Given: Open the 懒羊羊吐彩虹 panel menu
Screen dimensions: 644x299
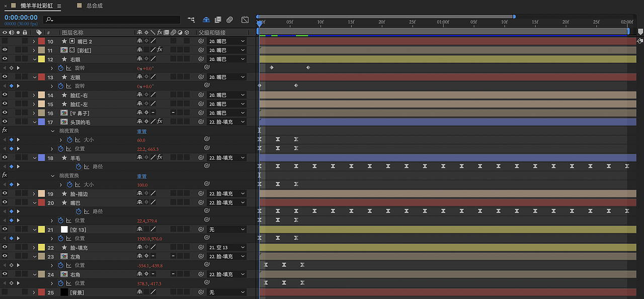Looking at the screenshot, I should point(59,6).
